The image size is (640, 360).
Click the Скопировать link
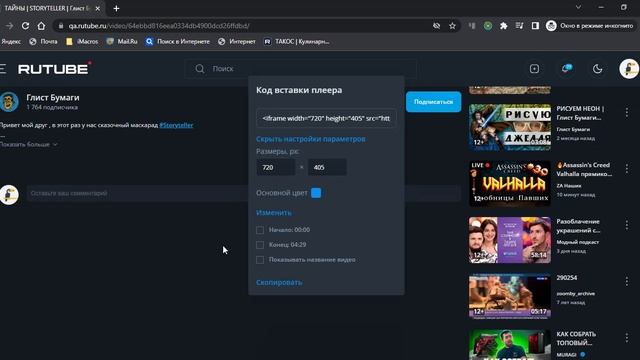coord(279,282)
